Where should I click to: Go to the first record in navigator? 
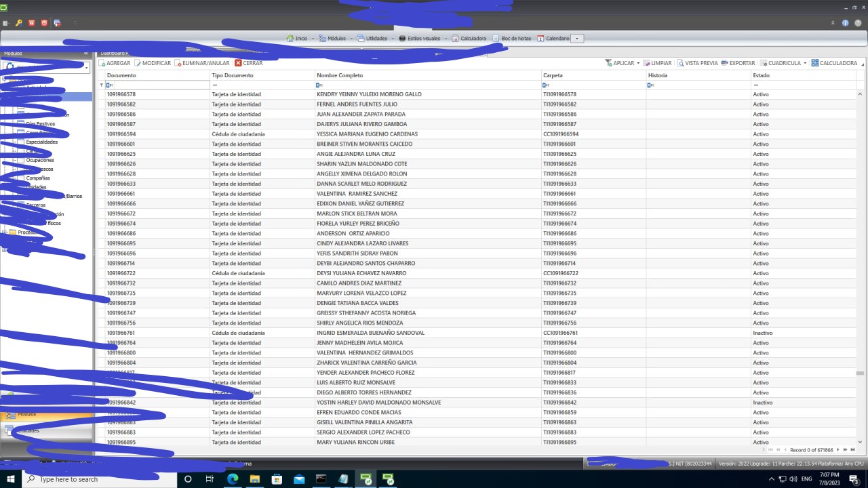click(x=770, y=449)
